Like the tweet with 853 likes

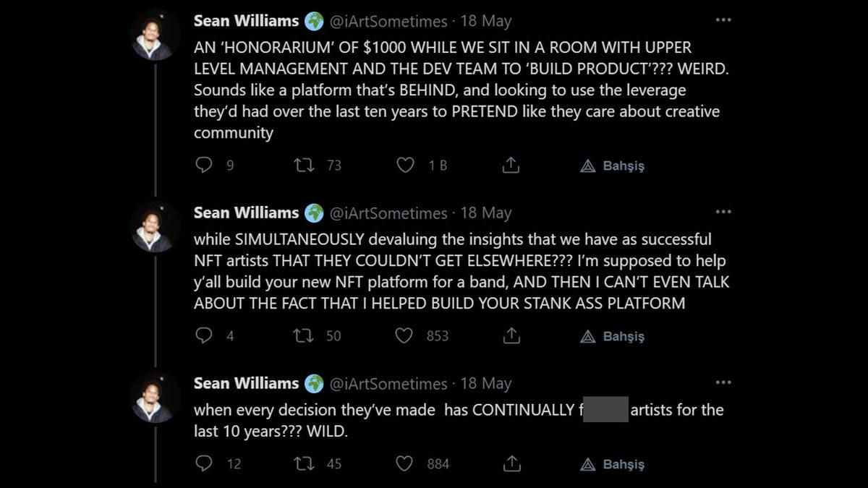click(406, 336)
